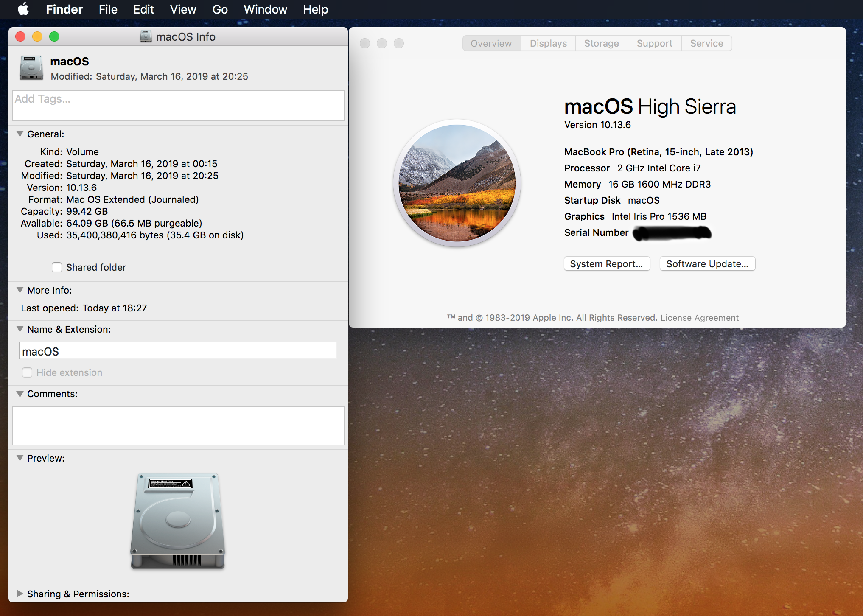Image resolution: width=863 pixels, height=616 pixels.
Task: Open the Go menu
Action: click(220, 9)
